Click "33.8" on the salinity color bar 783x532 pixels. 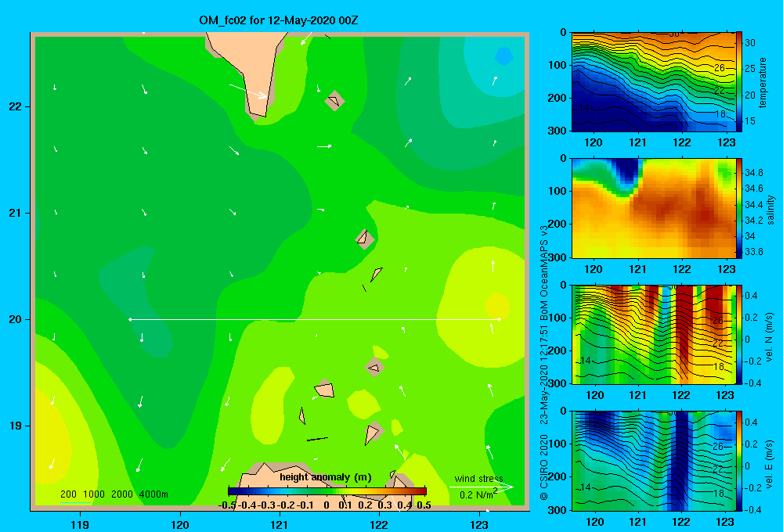(x=753, y=252)
